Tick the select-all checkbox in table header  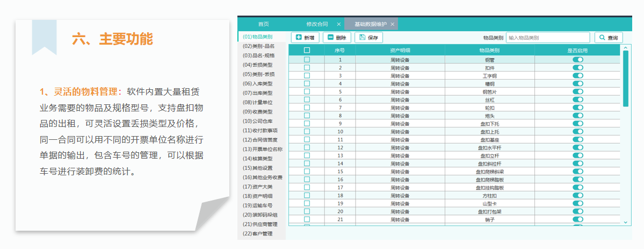click(x=307, y=50)
